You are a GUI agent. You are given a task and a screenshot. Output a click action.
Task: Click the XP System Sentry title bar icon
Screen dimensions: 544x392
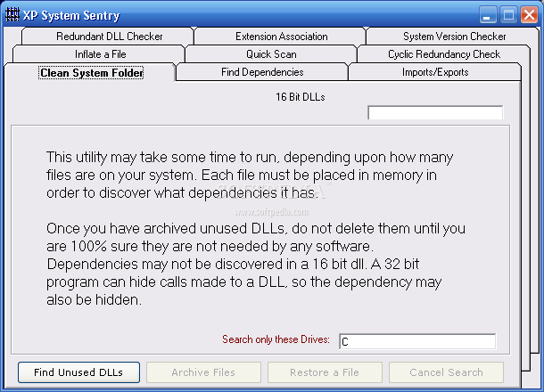point(12,15)
